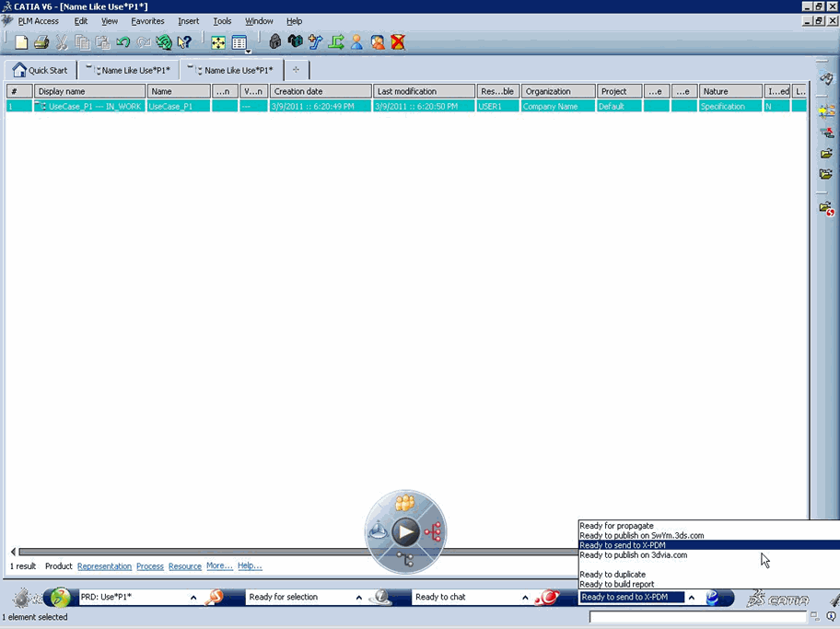The image size is (840, 629).
Task: Click the Process filter link
Action: pos(150,566)
